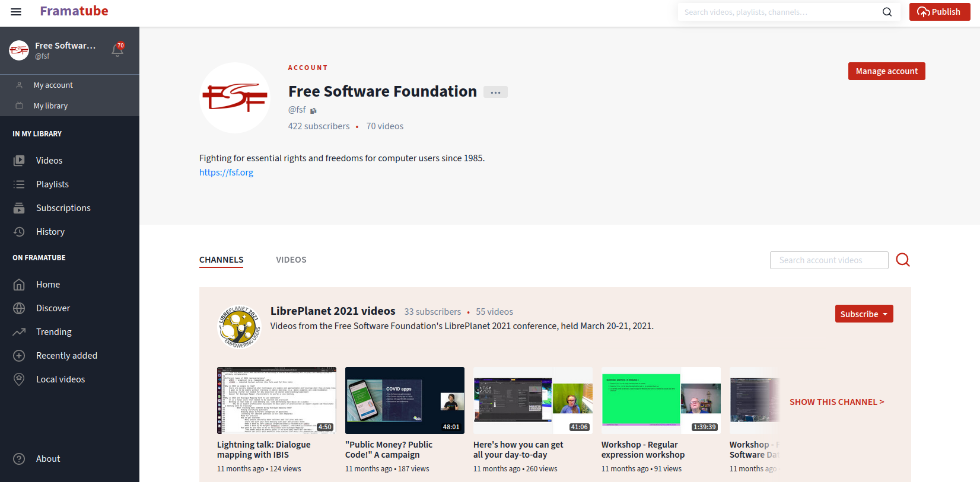
Task: Expand the three-dots account options menu
Action: click(x=495, y=92)
